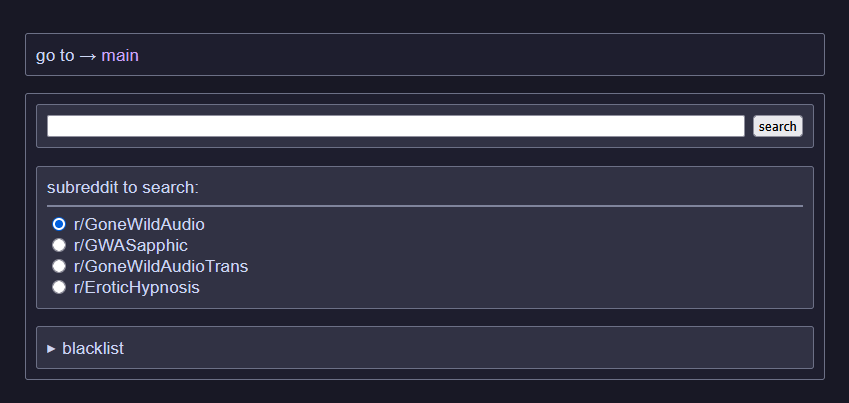849x403 pixels.
Task: Enable the r/GoneWildAudioTrans radio button
Action: coord(59,266)
